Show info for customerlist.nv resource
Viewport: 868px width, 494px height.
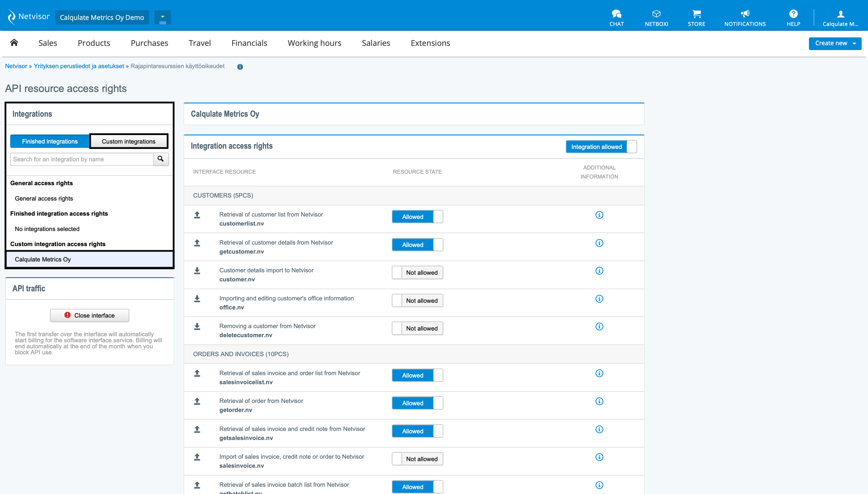tap(599, 215)
